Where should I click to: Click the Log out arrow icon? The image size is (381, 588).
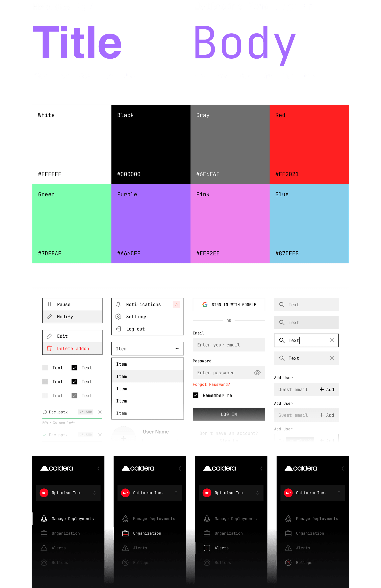pos(119,329)
